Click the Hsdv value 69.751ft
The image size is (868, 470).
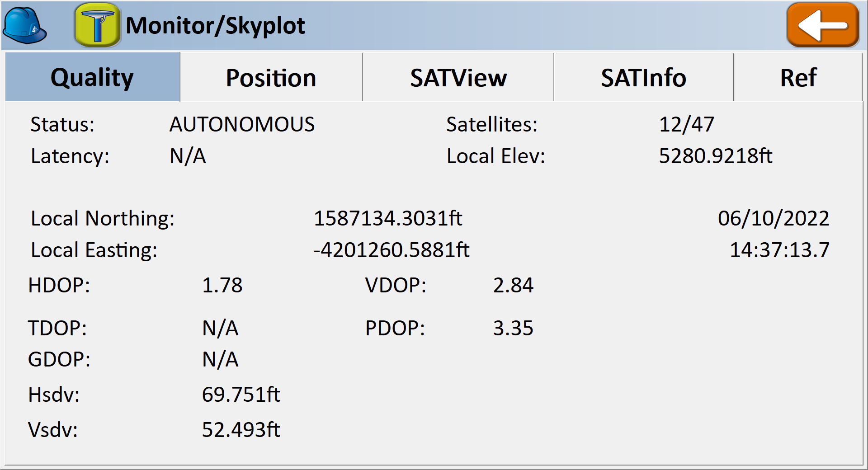pyautogui.click(x=241, y=395)
